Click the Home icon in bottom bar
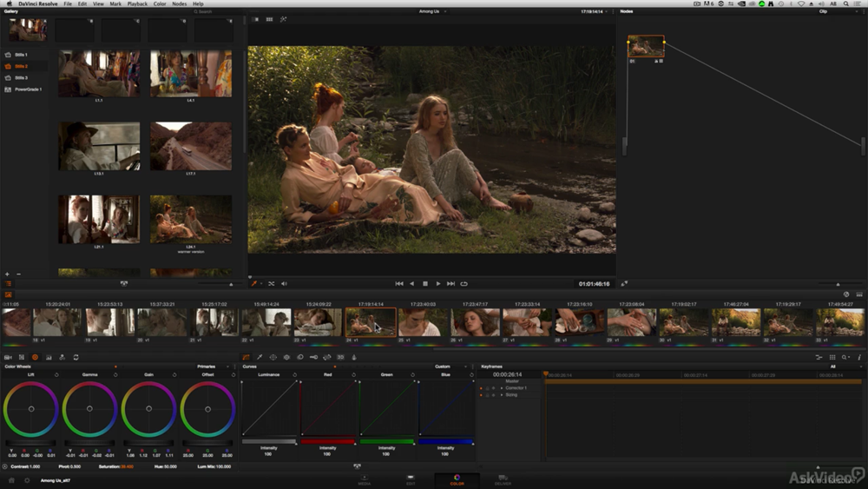The height and width of the screenshot is (489, 868). click(11, 480)
